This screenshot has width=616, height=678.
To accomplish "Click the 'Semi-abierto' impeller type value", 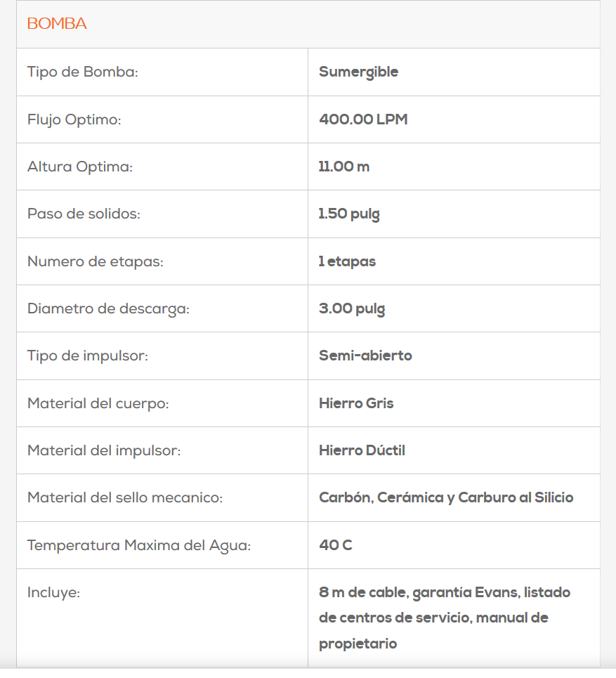I will 365,356.
